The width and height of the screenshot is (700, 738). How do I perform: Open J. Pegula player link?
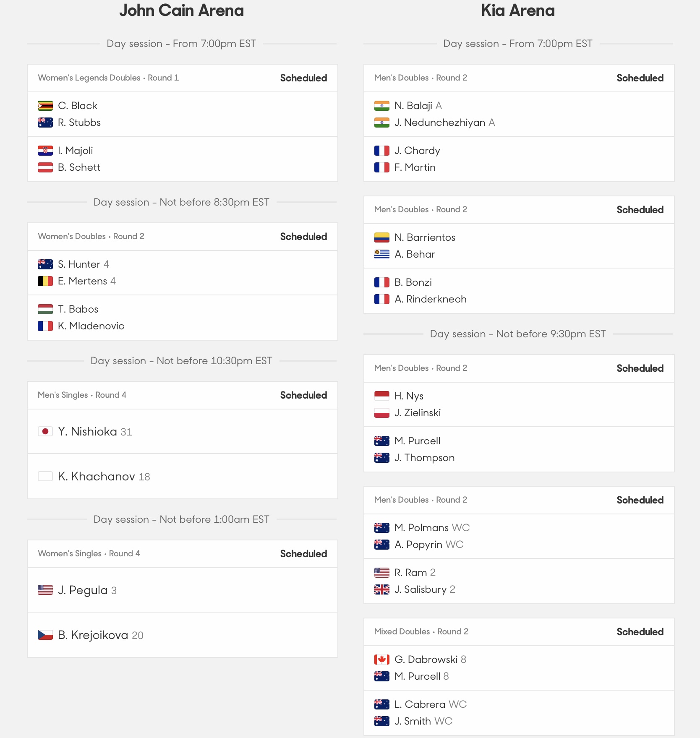tap(83, 590)
